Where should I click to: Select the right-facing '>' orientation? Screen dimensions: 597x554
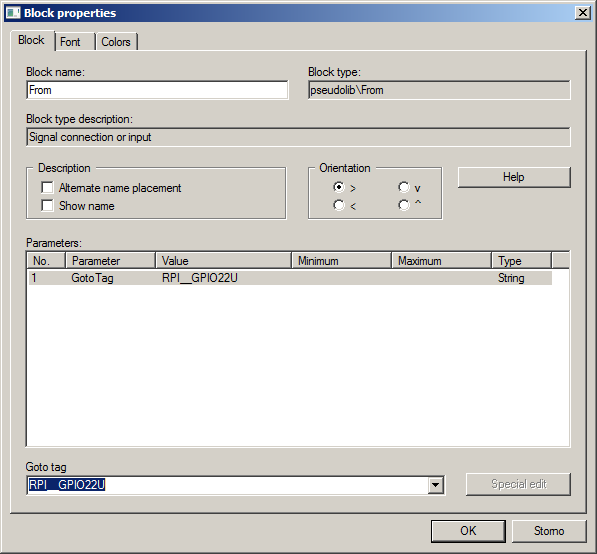point(338,187)
